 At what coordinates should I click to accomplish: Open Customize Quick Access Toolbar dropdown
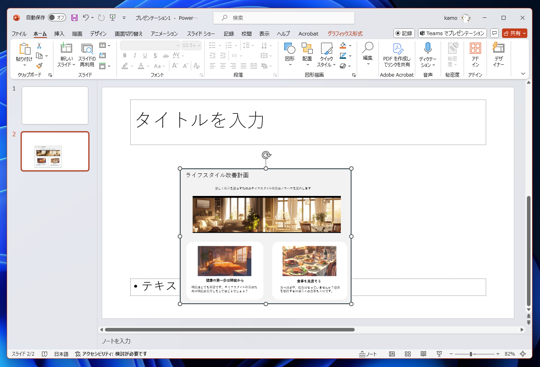point(124,18)
